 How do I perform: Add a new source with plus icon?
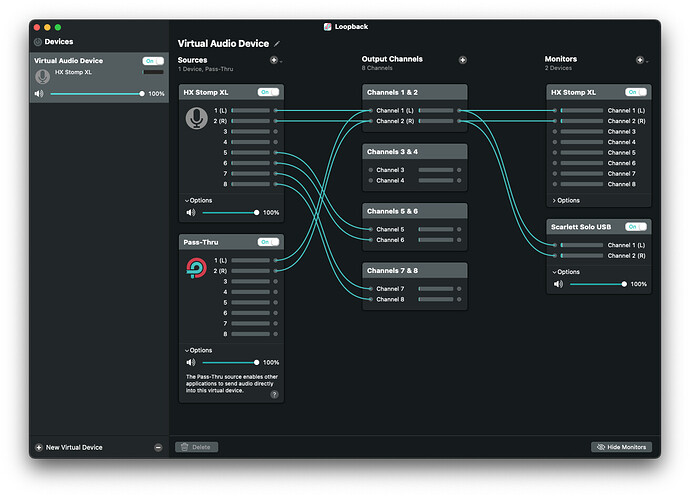pyautogui.click(x=273, y=60)
